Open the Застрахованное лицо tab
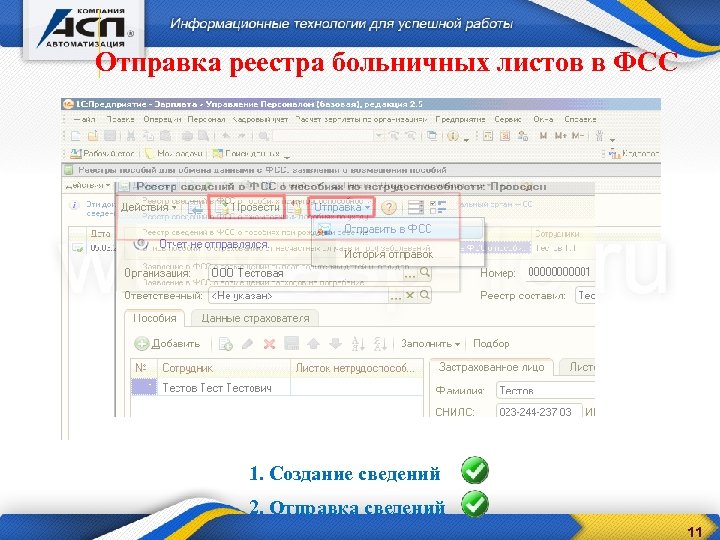 (491, 367)
